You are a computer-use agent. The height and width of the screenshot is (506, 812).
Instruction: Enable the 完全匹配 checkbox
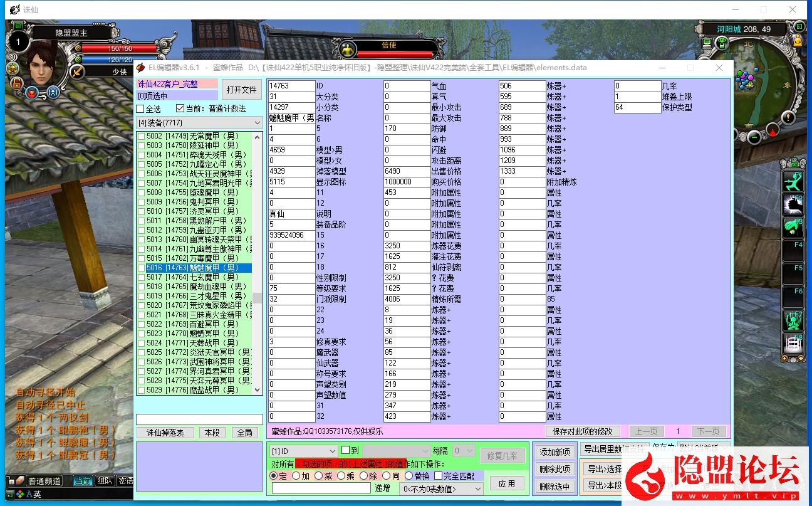(x=438, y=476)
